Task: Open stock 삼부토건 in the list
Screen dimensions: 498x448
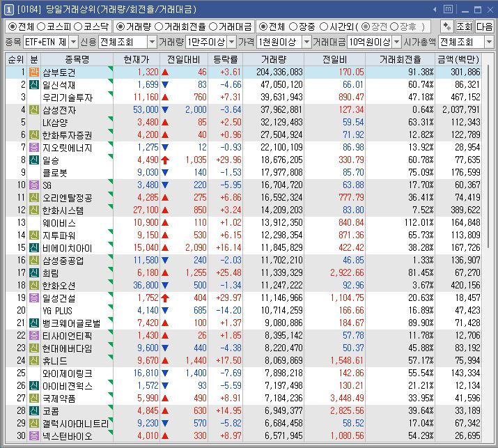Action: point(59,72)
